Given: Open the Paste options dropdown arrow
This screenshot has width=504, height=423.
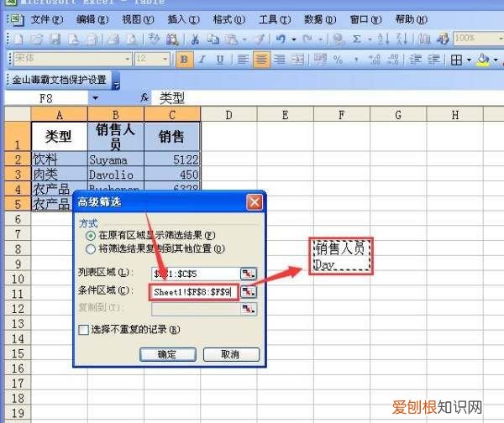Looking at the screenshot, I should coord(244,39).
